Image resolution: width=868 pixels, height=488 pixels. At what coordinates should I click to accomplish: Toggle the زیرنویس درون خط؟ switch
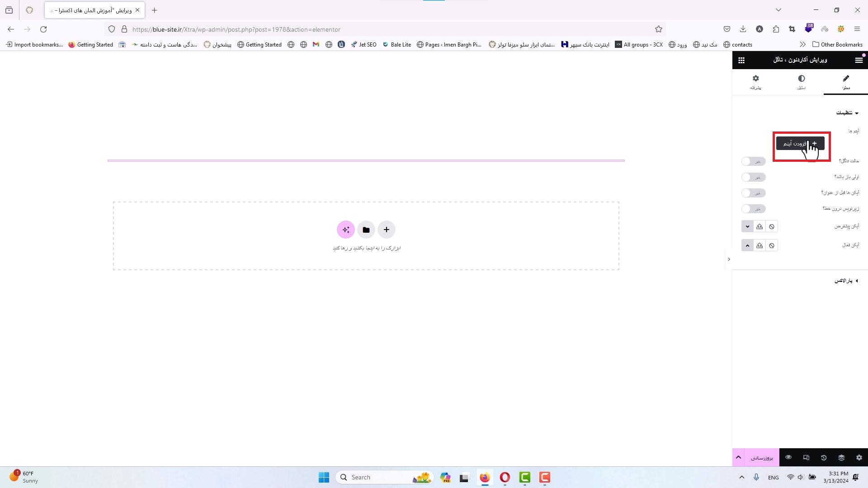pyautogui.click(x=754, y=209)
